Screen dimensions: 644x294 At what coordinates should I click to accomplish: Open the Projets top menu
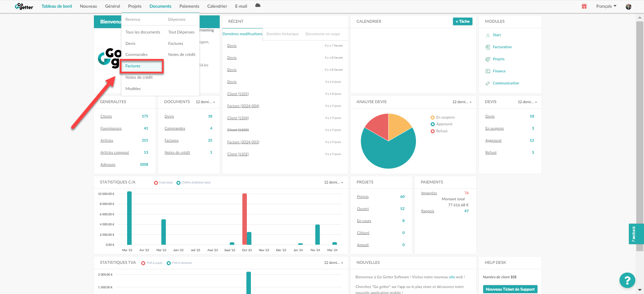coord(135,6)
